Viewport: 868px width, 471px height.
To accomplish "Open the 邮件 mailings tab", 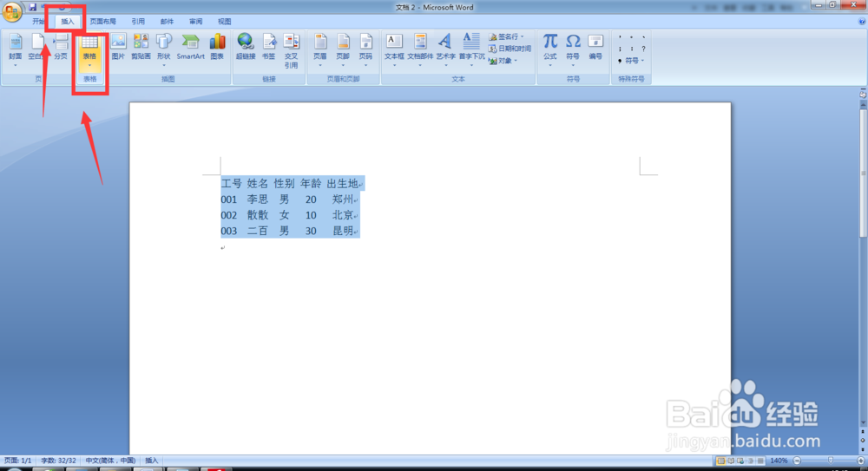I will coord(167,22).
